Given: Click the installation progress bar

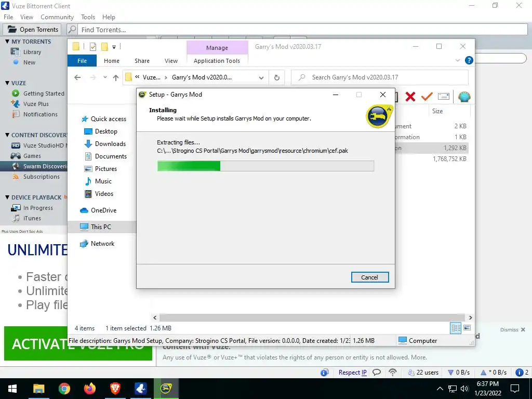Looking at the screenshot, I should [265, 166].
